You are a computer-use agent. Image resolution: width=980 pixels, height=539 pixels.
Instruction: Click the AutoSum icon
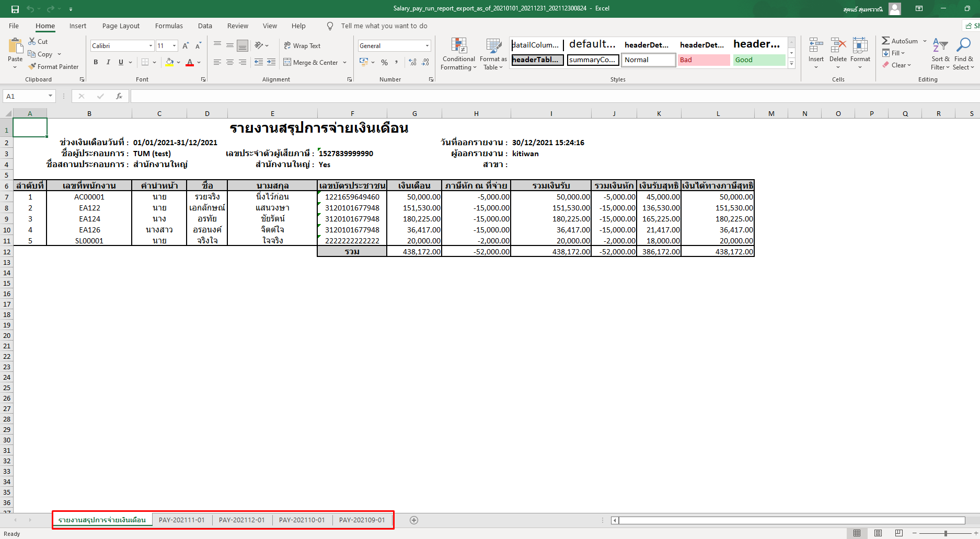(x=902, y=40)
